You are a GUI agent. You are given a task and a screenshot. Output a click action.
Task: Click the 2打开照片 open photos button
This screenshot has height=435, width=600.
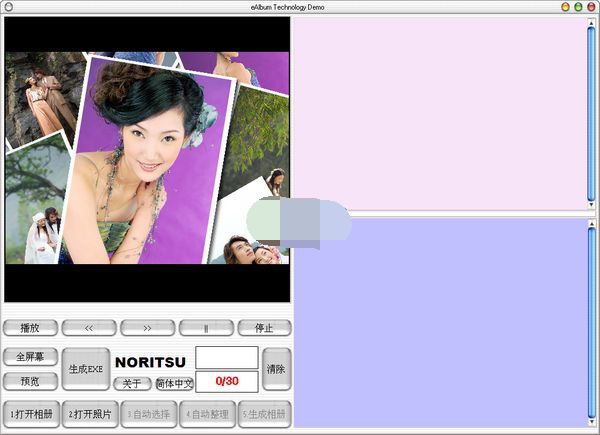90,414
